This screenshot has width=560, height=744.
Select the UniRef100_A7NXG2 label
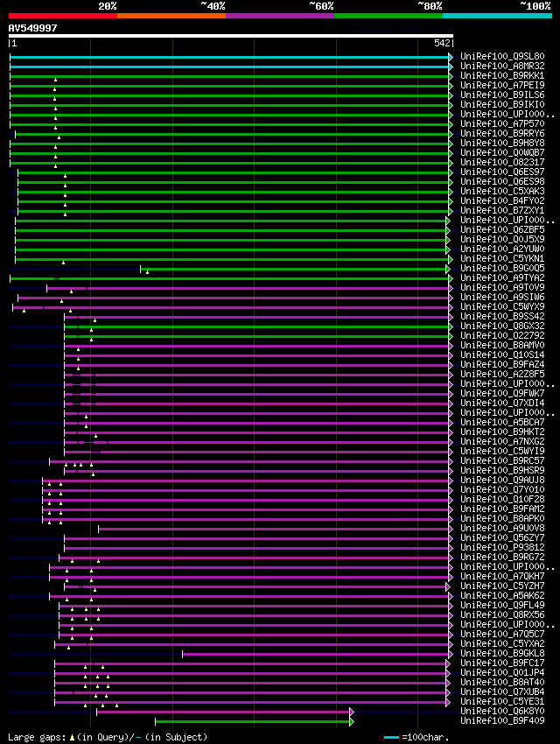click(x=502, y=442)
